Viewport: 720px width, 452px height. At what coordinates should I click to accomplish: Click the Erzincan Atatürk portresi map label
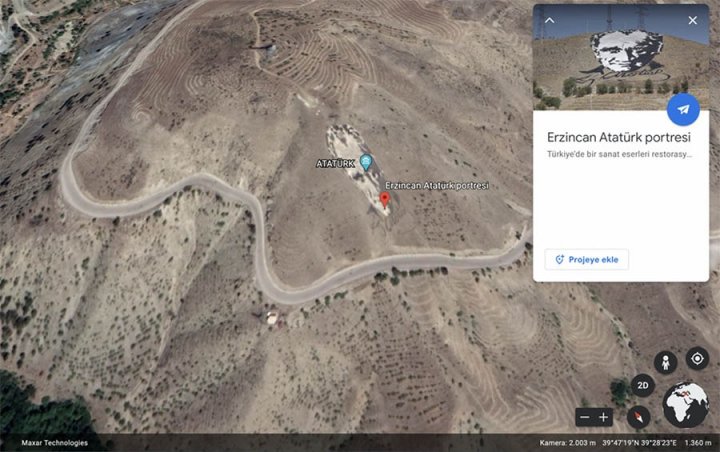pos(437,186)
